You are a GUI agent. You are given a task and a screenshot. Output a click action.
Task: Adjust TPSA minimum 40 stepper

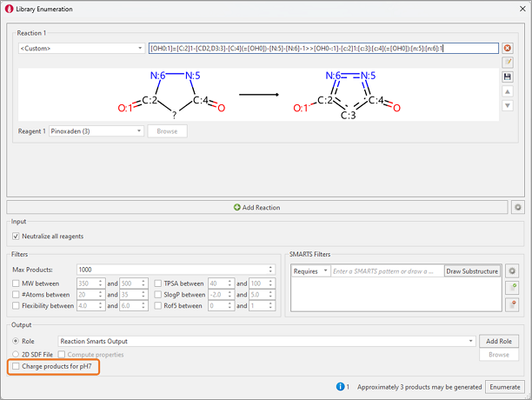(x=229, y=283)
